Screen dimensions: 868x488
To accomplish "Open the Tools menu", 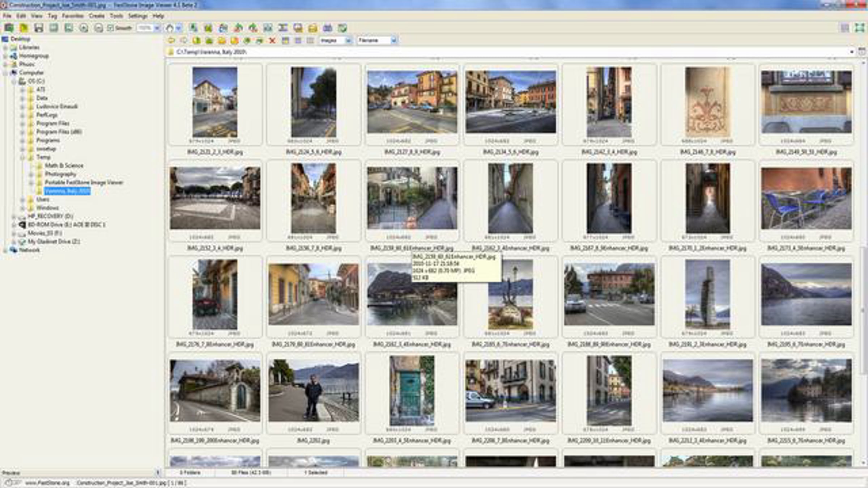I will 116,16.
